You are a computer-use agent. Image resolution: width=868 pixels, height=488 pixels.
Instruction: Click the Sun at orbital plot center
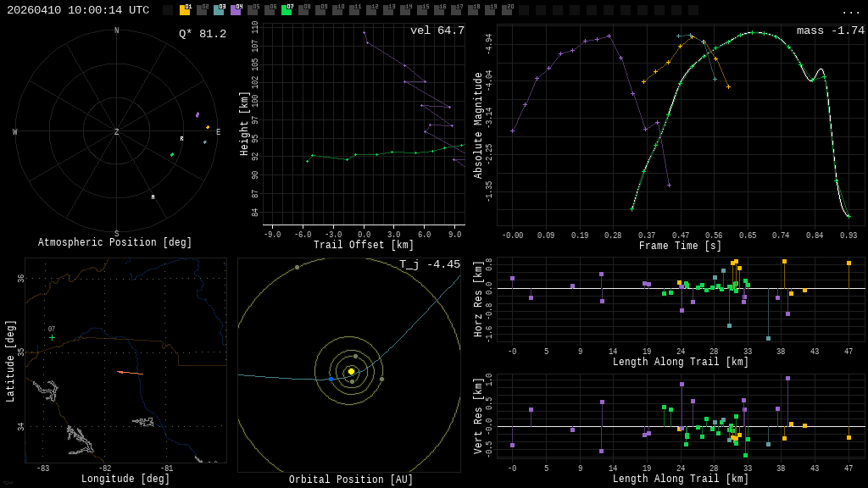point(351,371)
